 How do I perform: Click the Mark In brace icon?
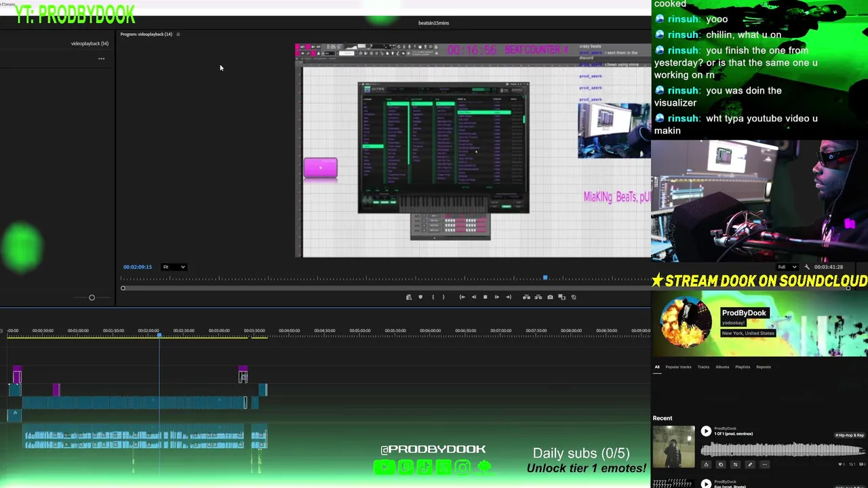click(433, 297)
